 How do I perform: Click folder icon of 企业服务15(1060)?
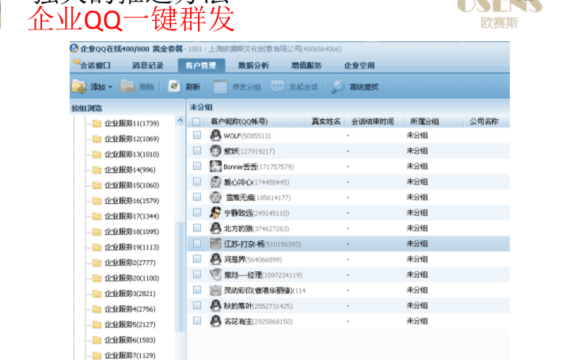click(x=97, y=185)
